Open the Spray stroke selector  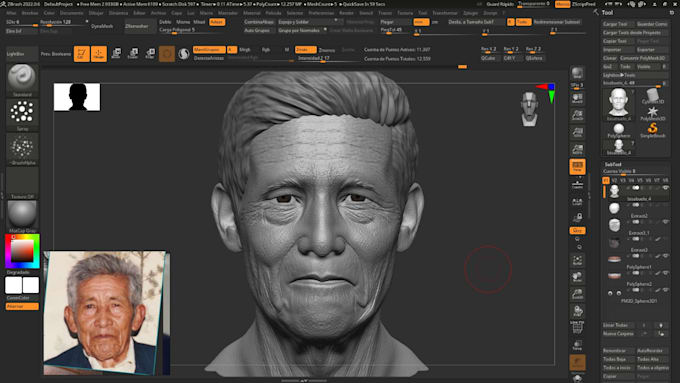[22, 115]
